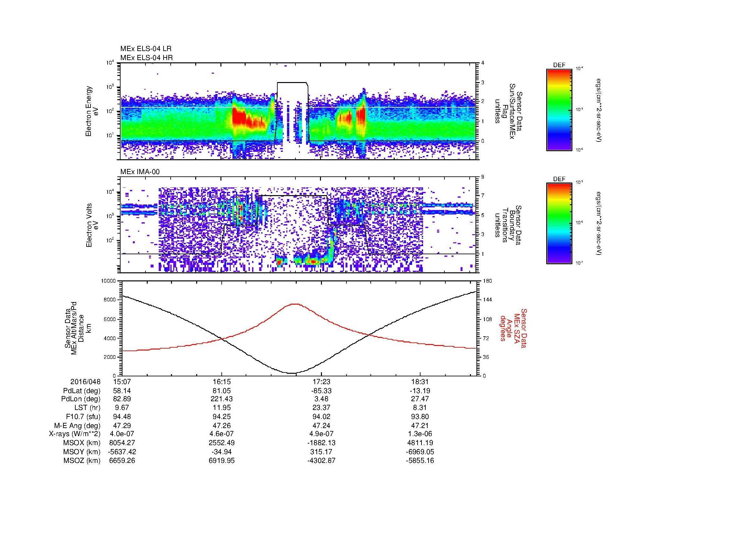The image size is (756, 534).
Task: Click the X-rays value 1.3e-06
Action: coord(420,434)
